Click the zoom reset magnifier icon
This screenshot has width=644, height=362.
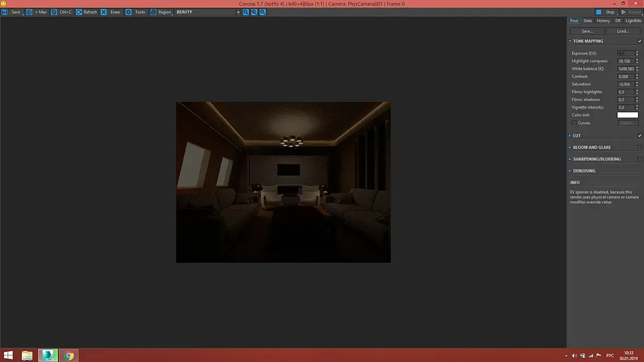click(x=263, y=12)
